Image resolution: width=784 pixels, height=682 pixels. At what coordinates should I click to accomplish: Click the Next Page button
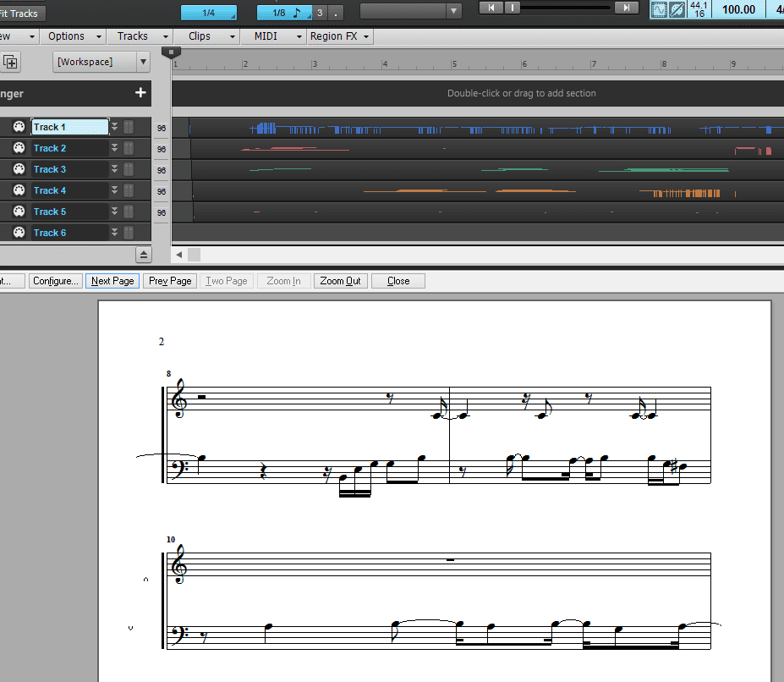pyautogui.click(x=112, y=281)
